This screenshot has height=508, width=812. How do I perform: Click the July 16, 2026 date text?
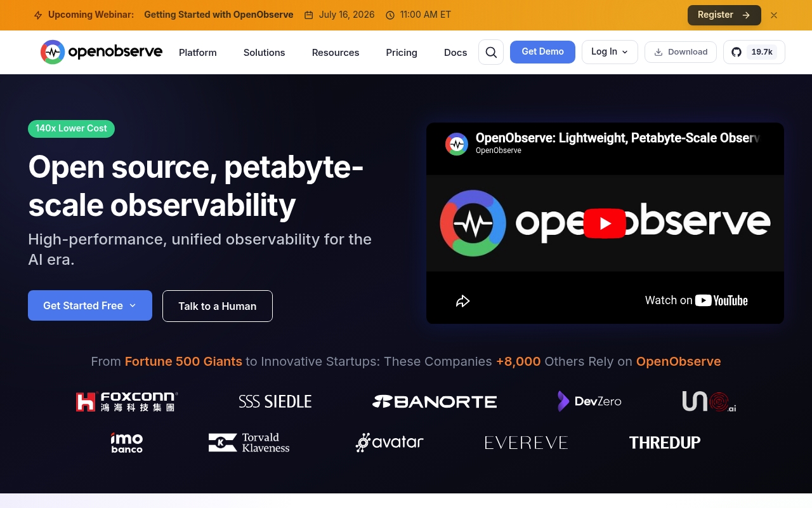pyautogui.click(x=347, y=15)
